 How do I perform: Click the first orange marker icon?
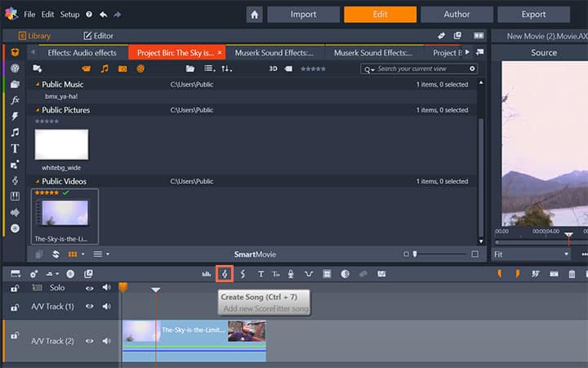click(500, 274)
